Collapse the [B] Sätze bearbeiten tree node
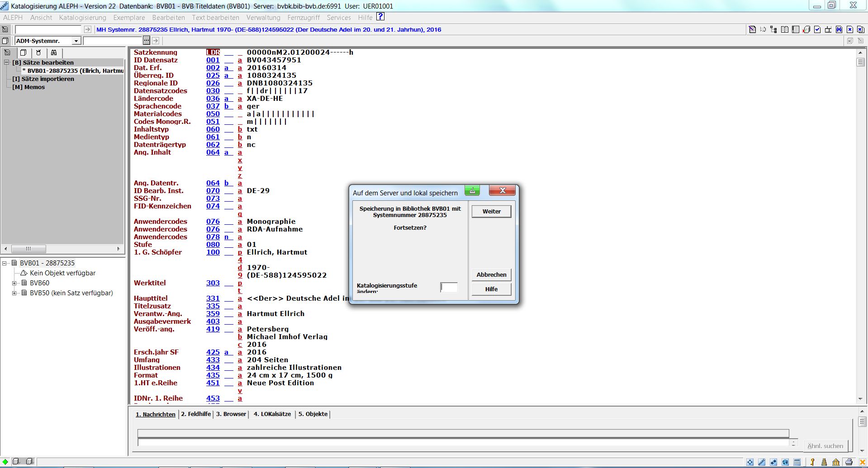The image size is (868, 468). (7, 62)
